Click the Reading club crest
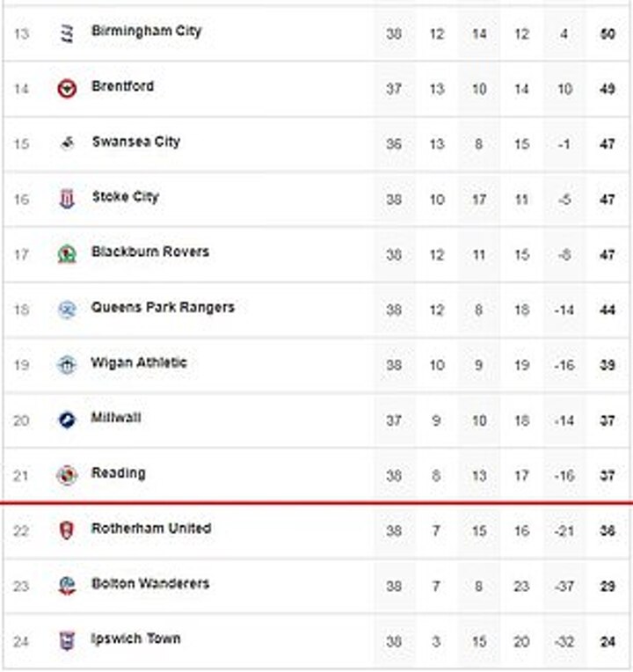The image size is (633, 672). tap(67, 475)
